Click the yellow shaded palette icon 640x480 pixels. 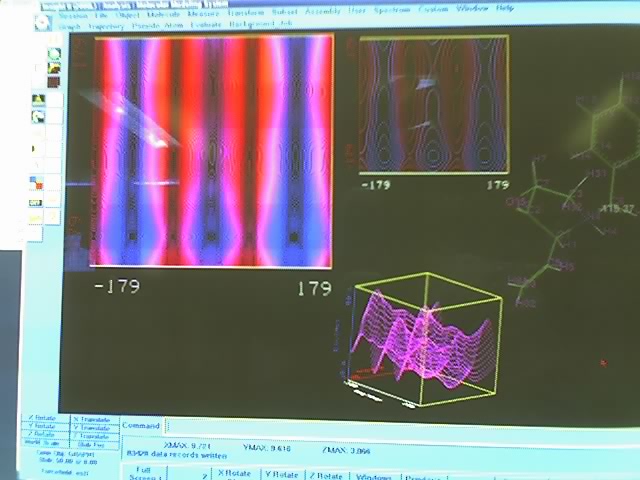pos(54,68)
